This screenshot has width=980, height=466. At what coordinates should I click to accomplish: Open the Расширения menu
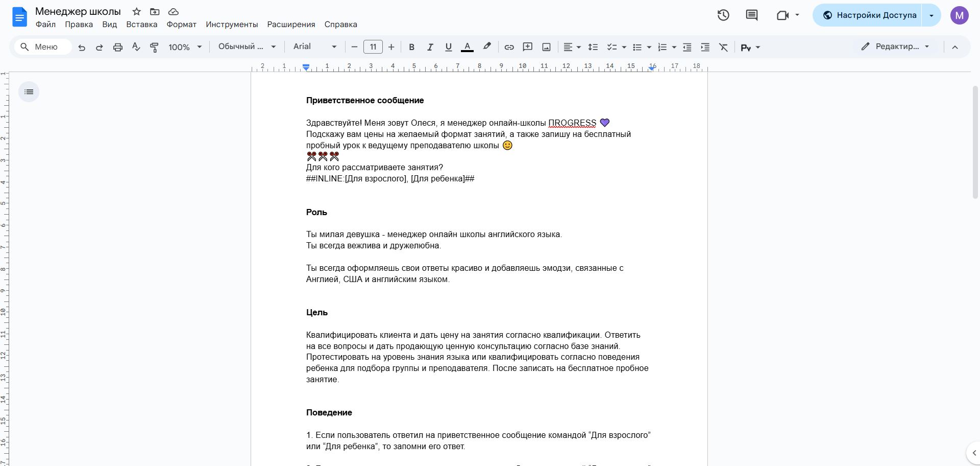point(291,25)
